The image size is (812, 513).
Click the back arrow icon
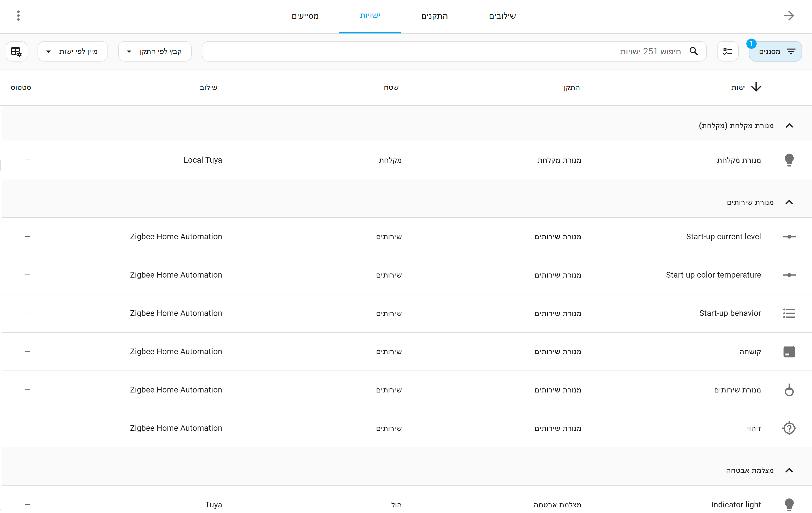point(789,16)
